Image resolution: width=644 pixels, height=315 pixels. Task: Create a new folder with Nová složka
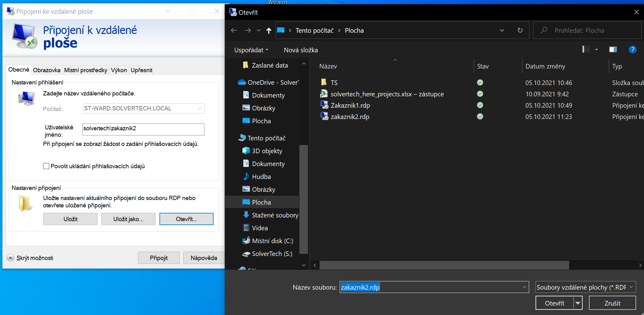pyautogui.click(x=301, y=50)
